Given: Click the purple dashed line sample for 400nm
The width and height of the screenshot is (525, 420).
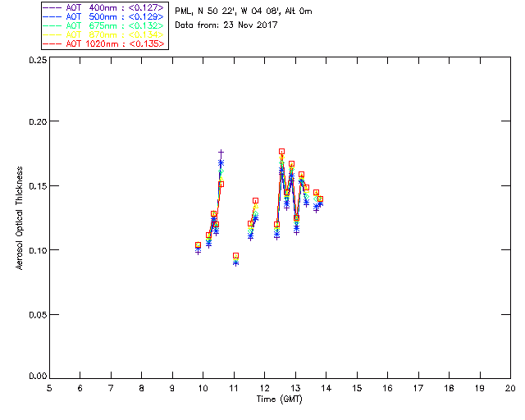Looking at the screenshot, I should (52, 7).
